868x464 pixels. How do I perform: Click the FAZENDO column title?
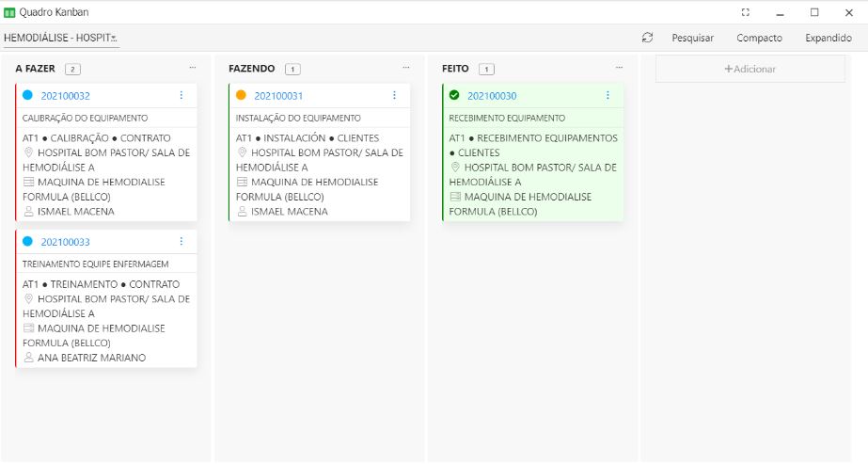click(251, 69)
